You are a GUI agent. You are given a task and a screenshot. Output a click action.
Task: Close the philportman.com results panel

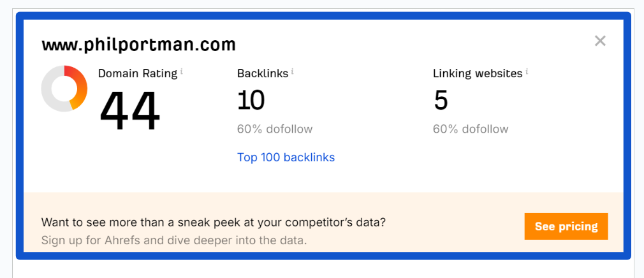[x=599, y=41]
